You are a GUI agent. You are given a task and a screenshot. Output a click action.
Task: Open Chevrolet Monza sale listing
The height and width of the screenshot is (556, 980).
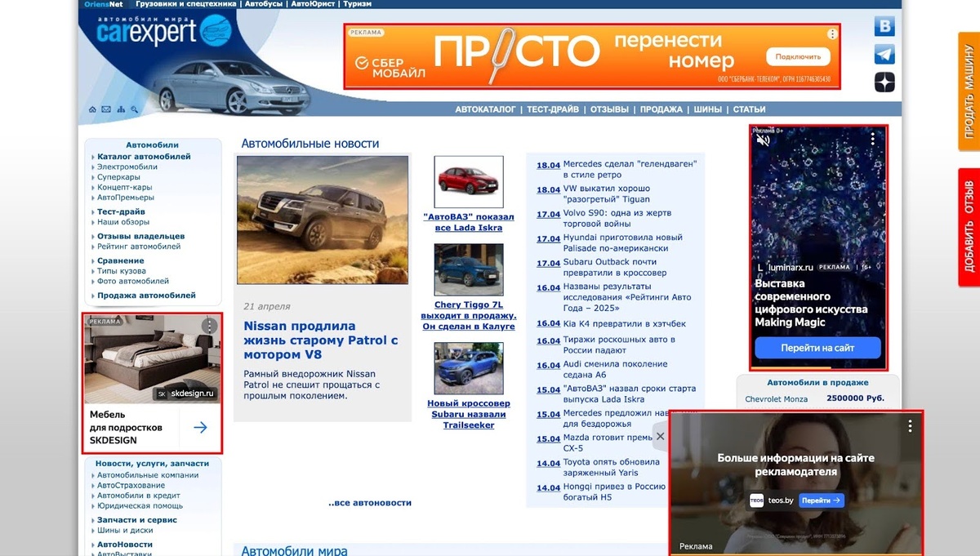777,399
